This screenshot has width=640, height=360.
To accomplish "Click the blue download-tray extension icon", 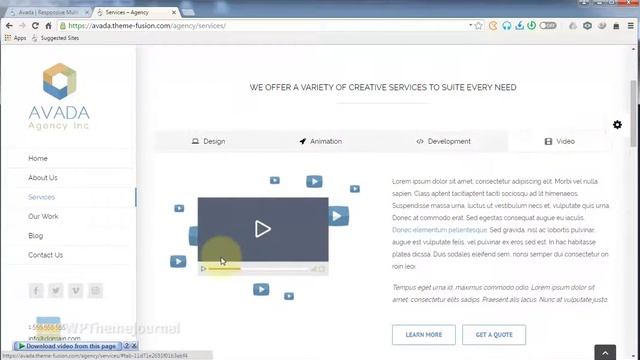I will [x=519, y=26].
